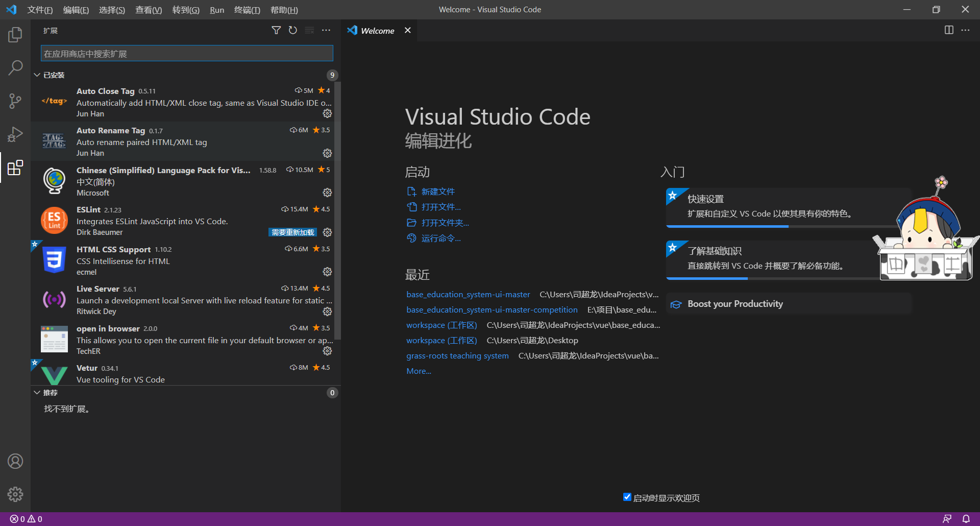Click the errors and warnings status indicator
980x526 pixels.
point(26,519)
